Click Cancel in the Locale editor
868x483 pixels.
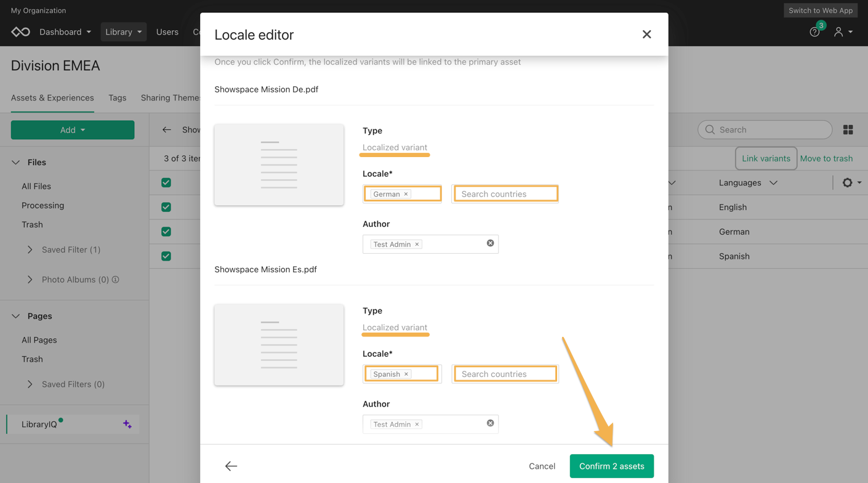click(x=542, y=466)
